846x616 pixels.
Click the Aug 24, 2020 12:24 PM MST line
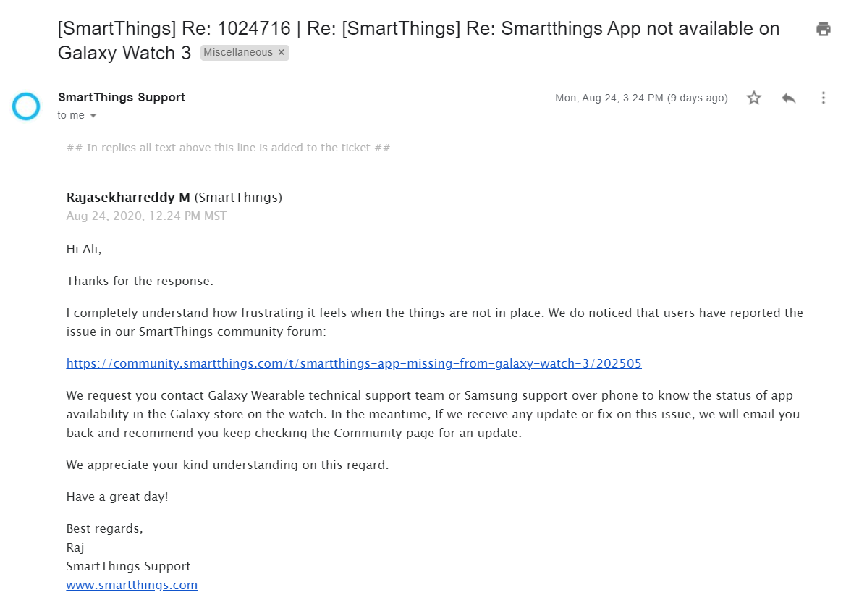tap(146, 216)
